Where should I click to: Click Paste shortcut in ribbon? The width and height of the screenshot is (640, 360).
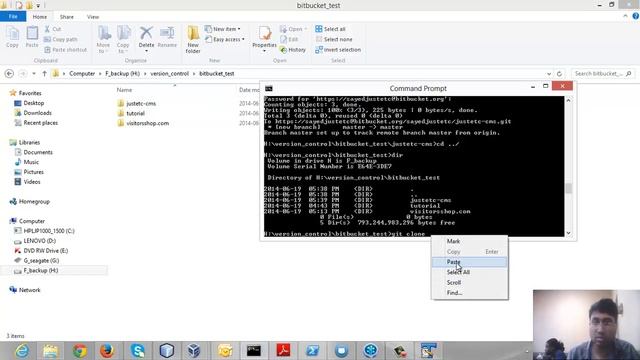(65, 49)
